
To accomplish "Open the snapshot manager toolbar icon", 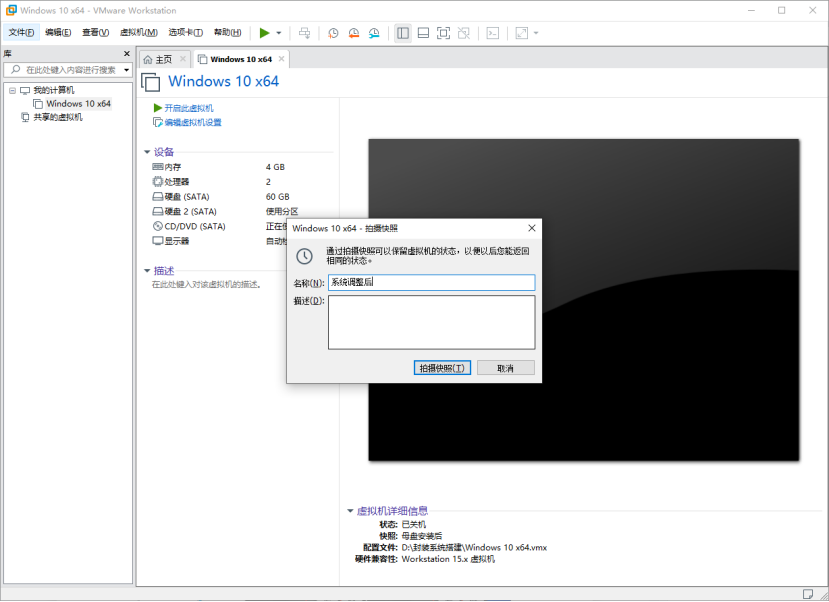I will [374, 33].
